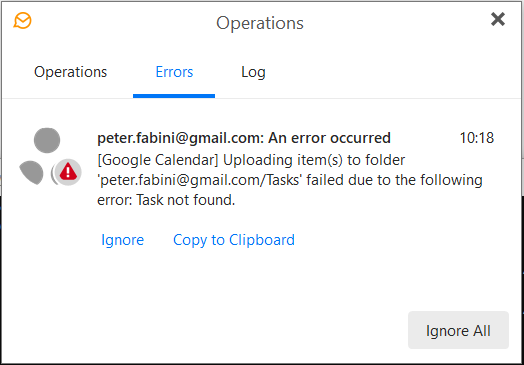Viewport: 524px width, 365px height.
Task: Select the Errors tab
Action: [174, 72]
